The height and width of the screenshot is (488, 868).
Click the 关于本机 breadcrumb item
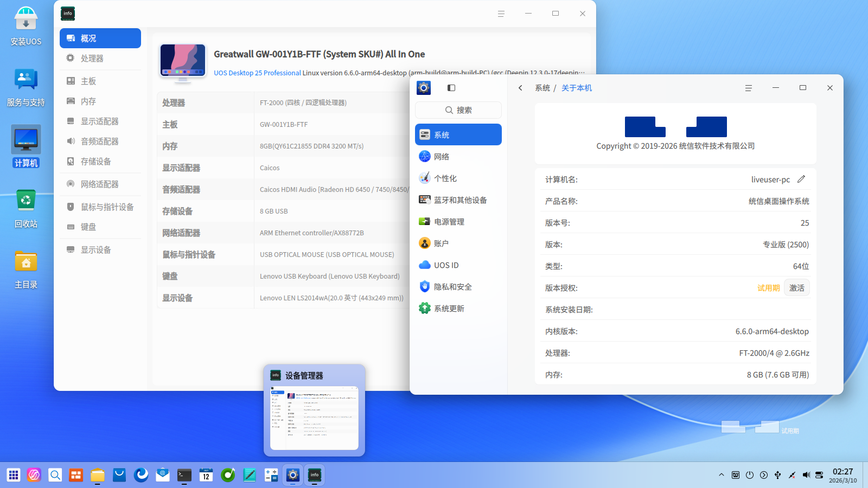(x=577, y=88)
